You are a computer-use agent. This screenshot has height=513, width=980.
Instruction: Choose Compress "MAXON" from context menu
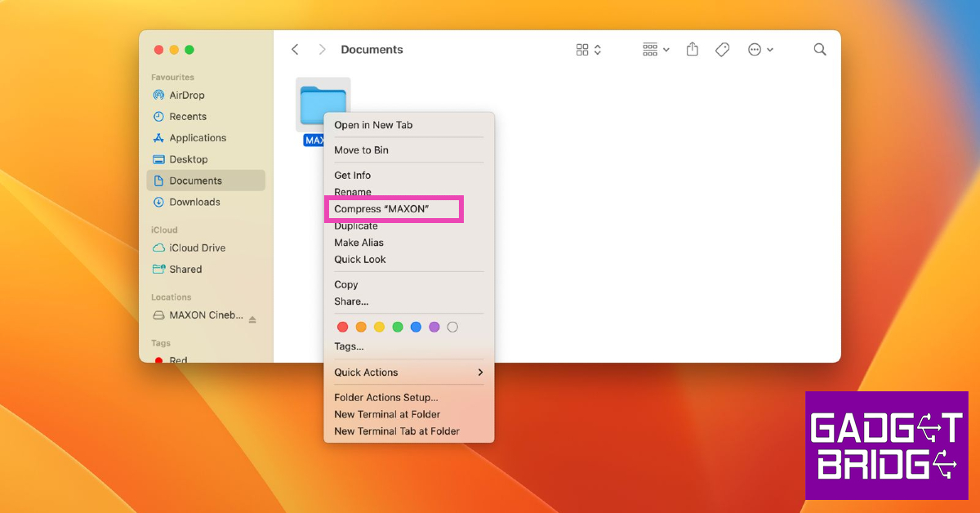click(381, 209)
